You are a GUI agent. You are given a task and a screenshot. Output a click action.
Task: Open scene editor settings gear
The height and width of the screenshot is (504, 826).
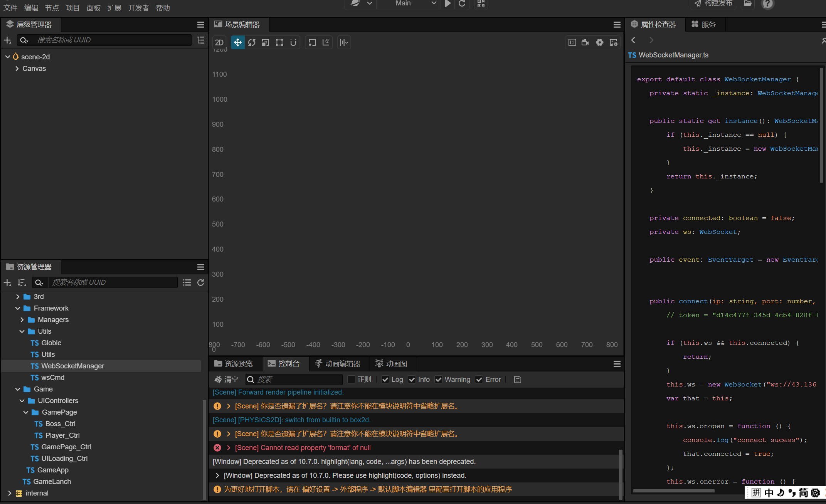[599, 42]
